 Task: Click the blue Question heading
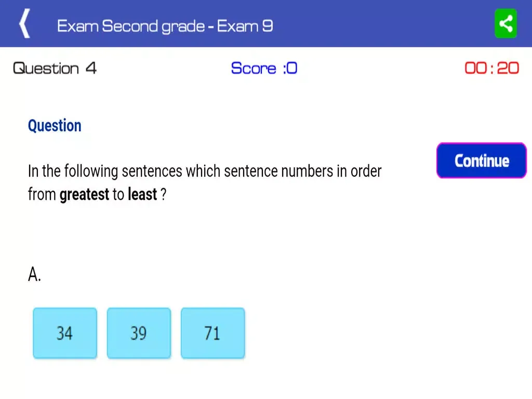(x=55, y=125)
